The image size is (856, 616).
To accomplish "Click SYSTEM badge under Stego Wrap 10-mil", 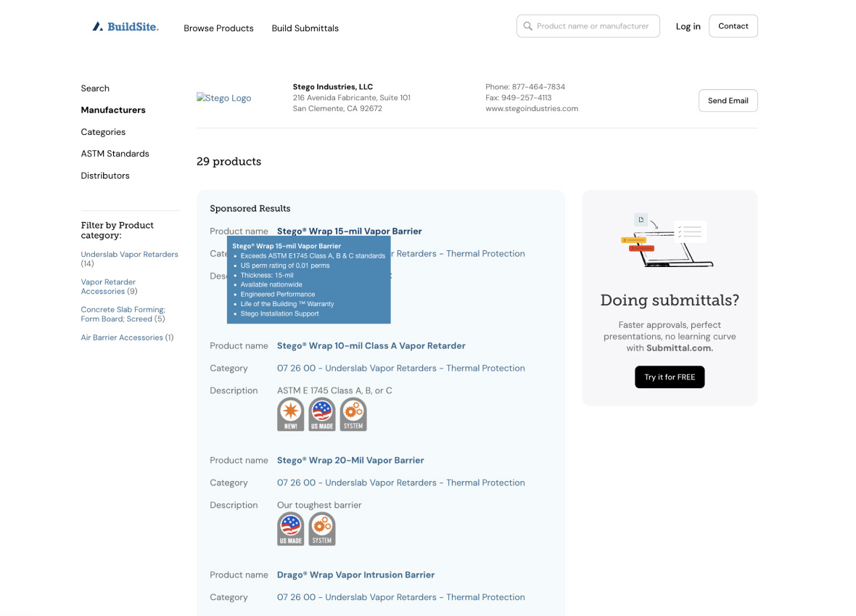I will point(353,414).
